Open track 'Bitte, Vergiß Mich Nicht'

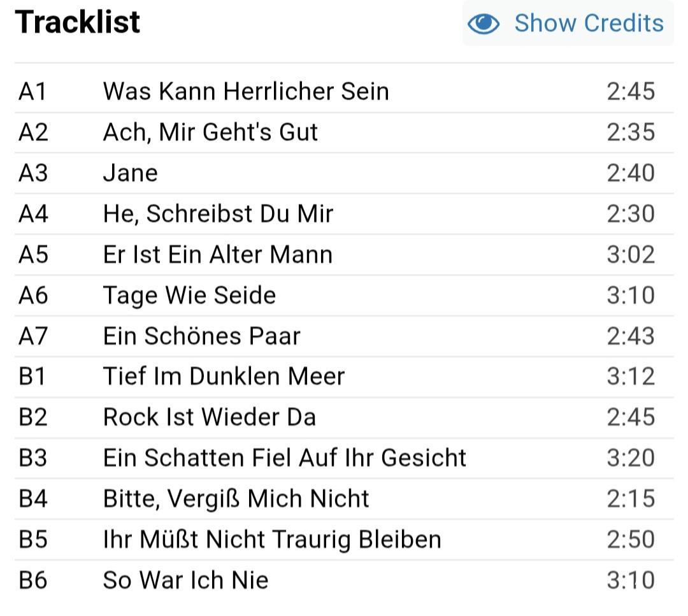tap(236, 498)
